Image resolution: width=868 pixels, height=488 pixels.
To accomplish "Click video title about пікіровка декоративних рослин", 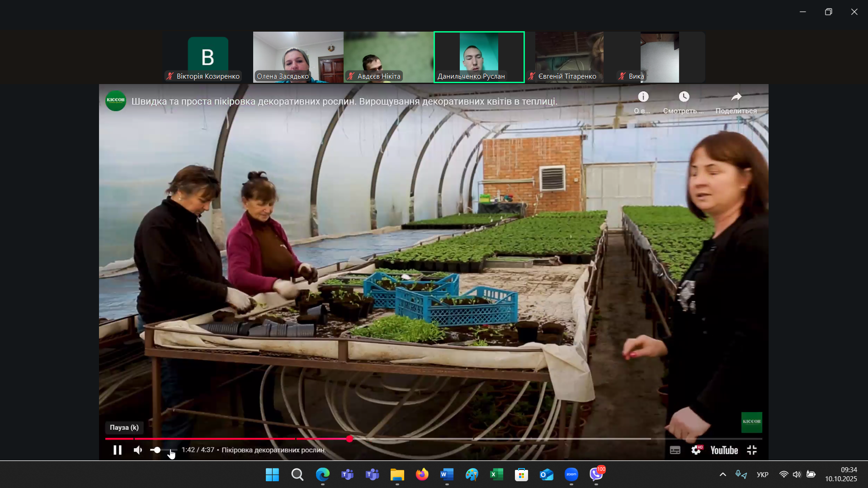I will (x=344, y=102).
